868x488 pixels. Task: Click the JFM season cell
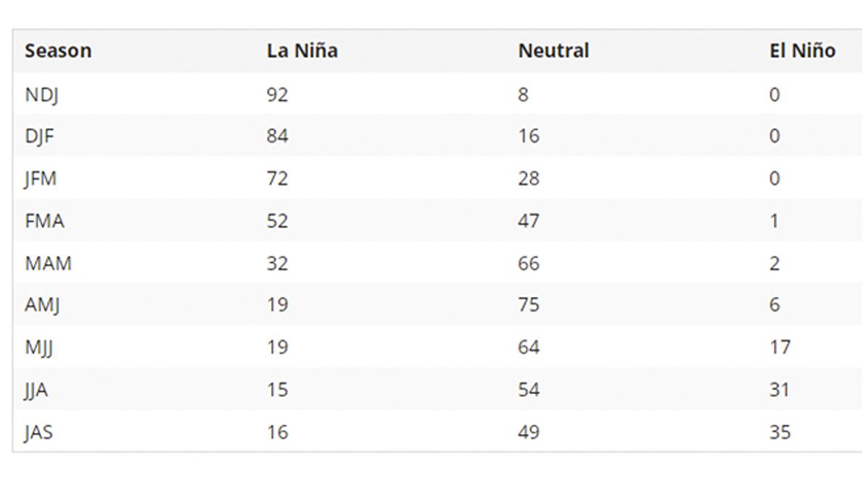(x=41, y=179)
